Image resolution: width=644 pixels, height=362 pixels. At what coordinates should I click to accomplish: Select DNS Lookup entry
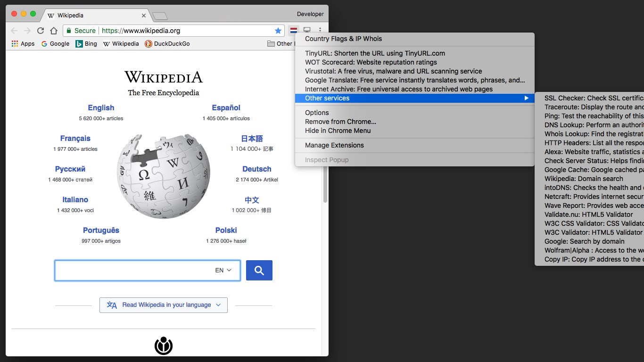pos(589,125)
